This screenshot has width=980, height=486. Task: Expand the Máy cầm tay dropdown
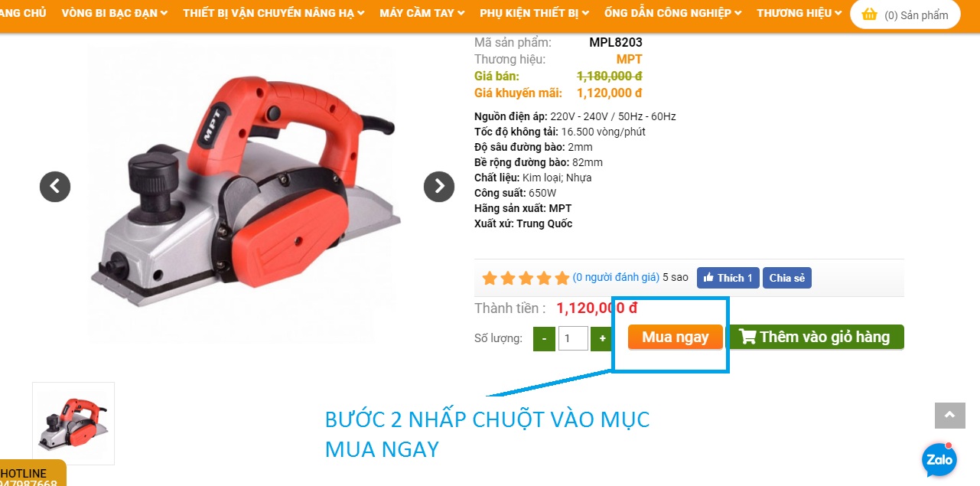[422, 13]
